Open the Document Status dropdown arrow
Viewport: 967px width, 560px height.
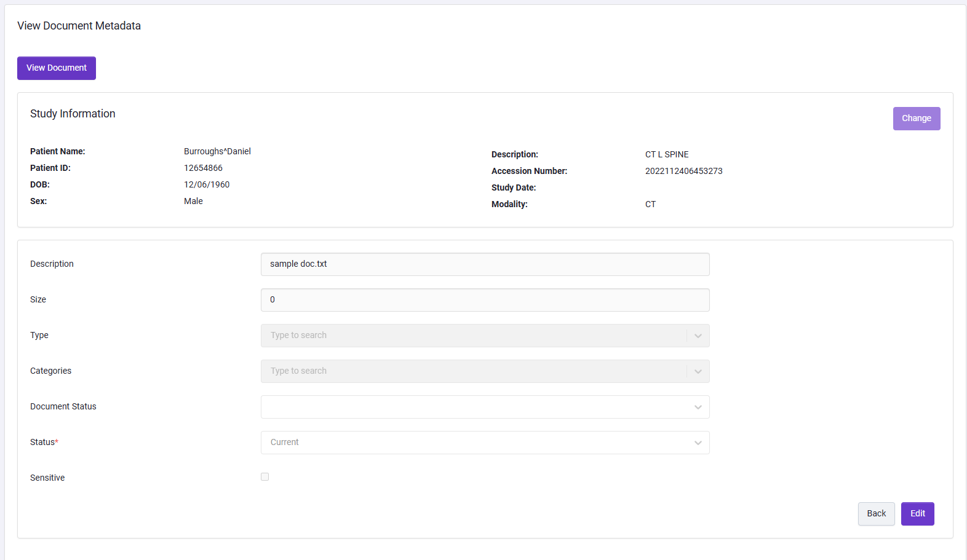pyautogui.click(x=698, y=407)
